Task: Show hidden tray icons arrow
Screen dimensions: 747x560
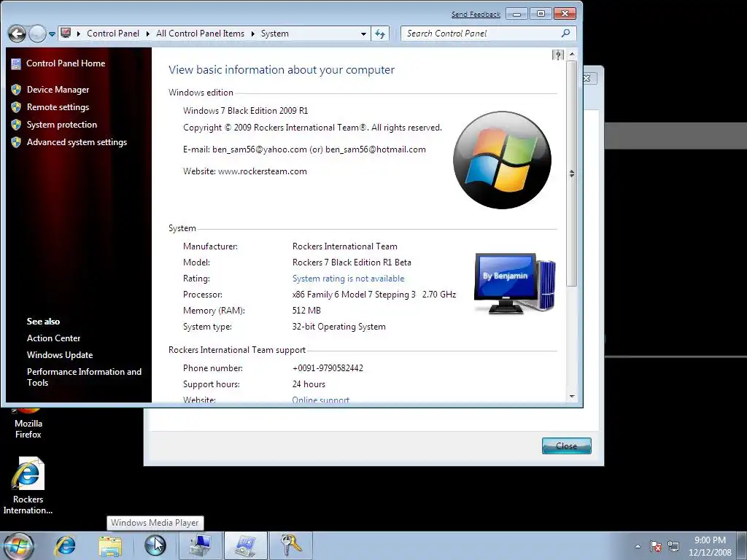Action: pos(638,546)
